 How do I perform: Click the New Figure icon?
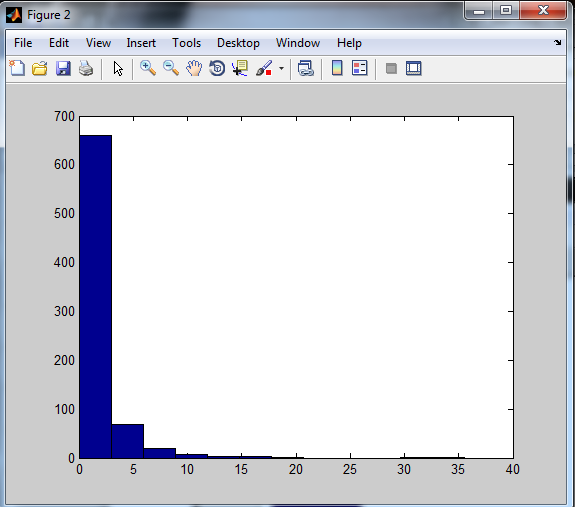17,68
